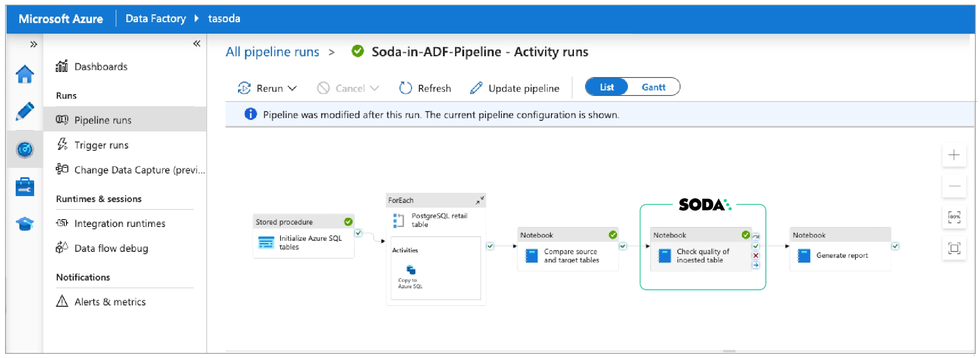Zoom out on the pipeline canvas
Screen dimensions: 980x358
point(954,186)
